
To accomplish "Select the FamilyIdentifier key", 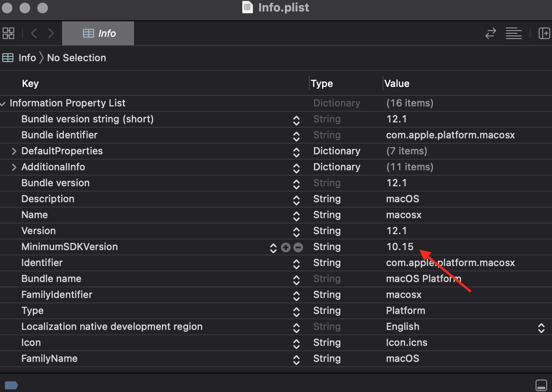I will [x=57, y=295].
